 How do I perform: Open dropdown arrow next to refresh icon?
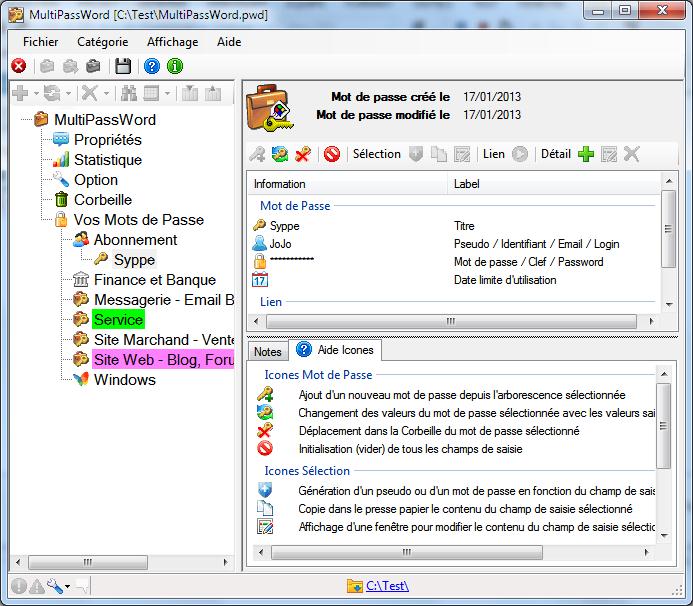[68, 94]
